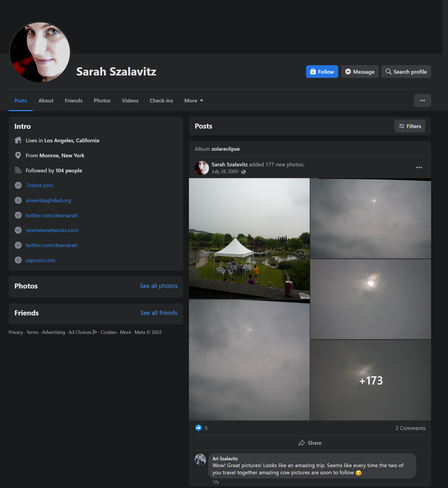
Task: Click the magnifier icon in Search profile
Action: point(388,72)
